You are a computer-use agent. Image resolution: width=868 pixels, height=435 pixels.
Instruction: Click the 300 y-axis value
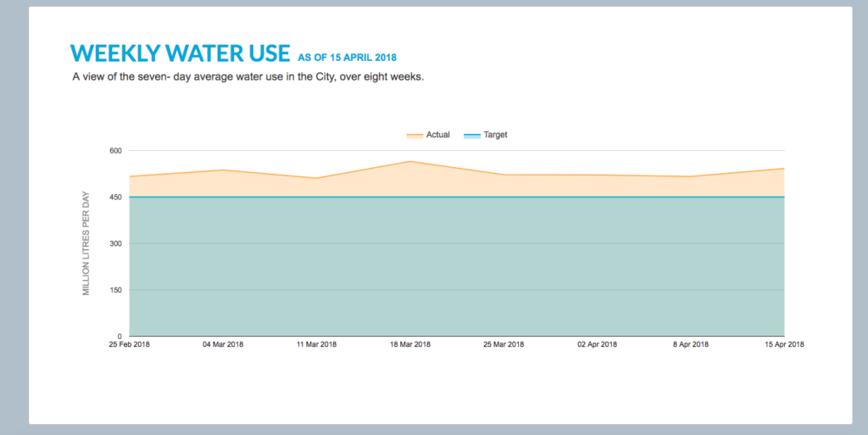click(115, 244)
